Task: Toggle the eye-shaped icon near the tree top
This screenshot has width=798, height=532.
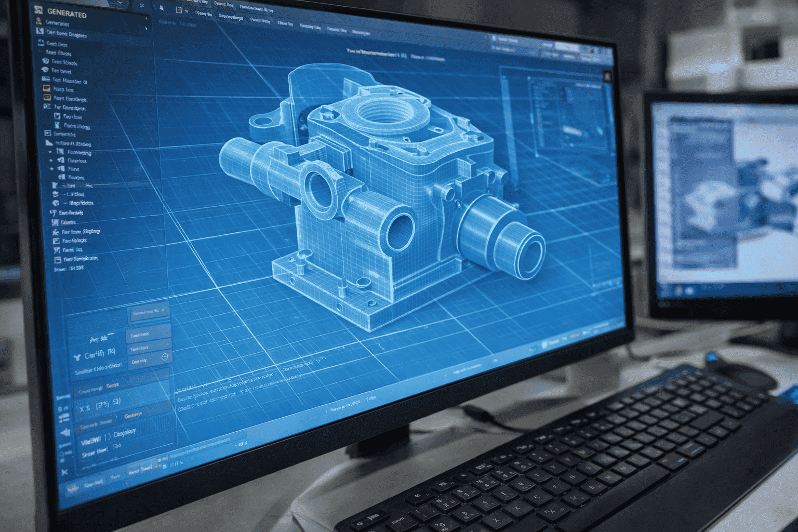Action: pos(45,70)
